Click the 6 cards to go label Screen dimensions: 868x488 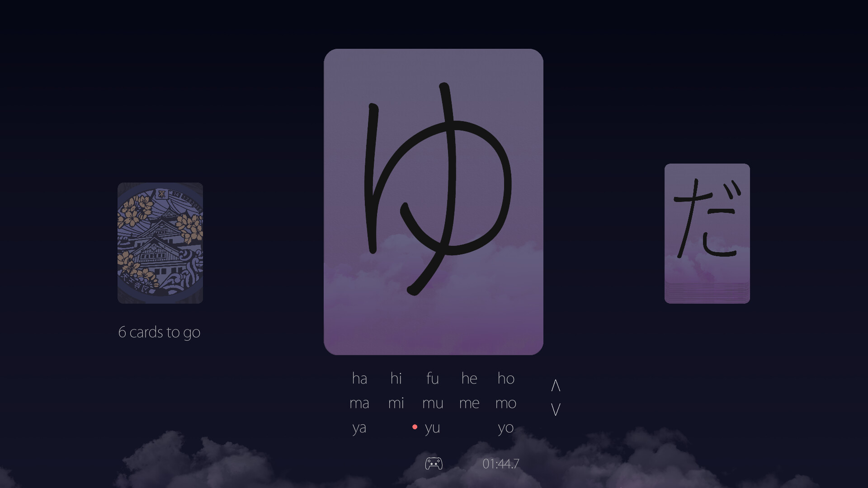tap(160, 332)
